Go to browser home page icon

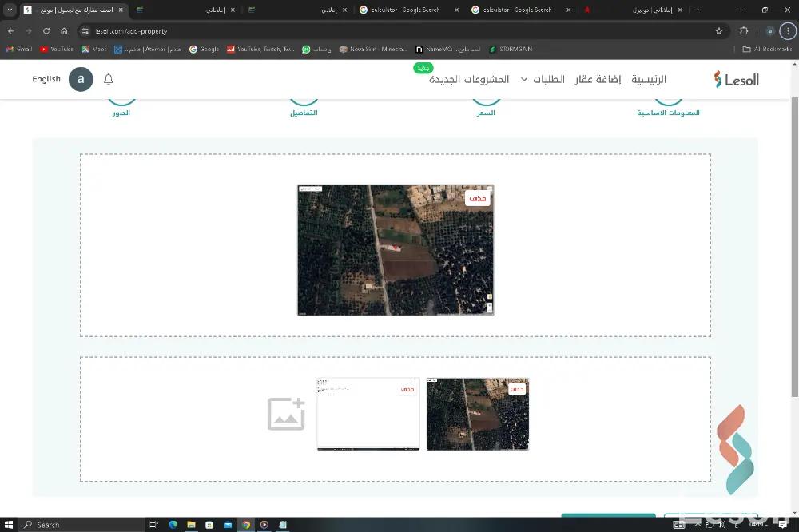[64, 31]
